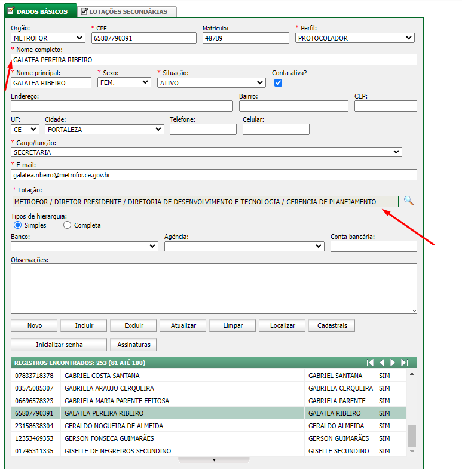Click the Incluir button
Screen dimensions: 462x476
(84, 325)
